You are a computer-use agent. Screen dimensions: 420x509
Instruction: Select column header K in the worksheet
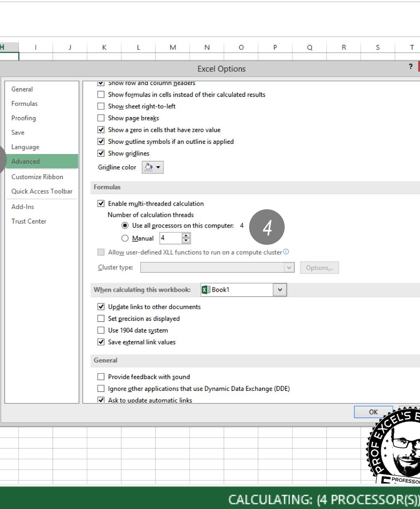point(104,47)
